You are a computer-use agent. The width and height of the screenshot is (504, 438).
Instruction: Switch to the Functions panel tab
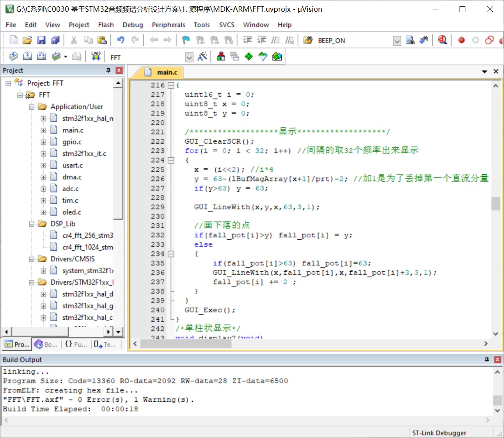(76, 344)
